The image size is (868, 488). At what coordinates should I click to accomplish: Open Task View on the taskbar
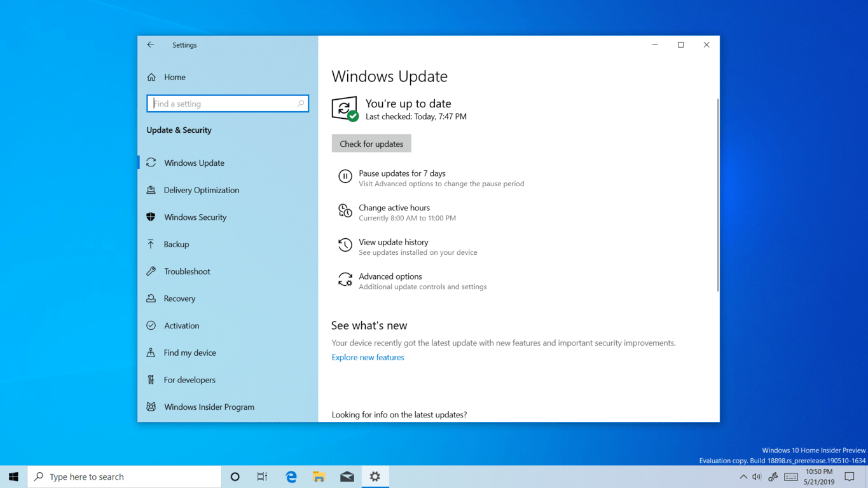[262, 477]
